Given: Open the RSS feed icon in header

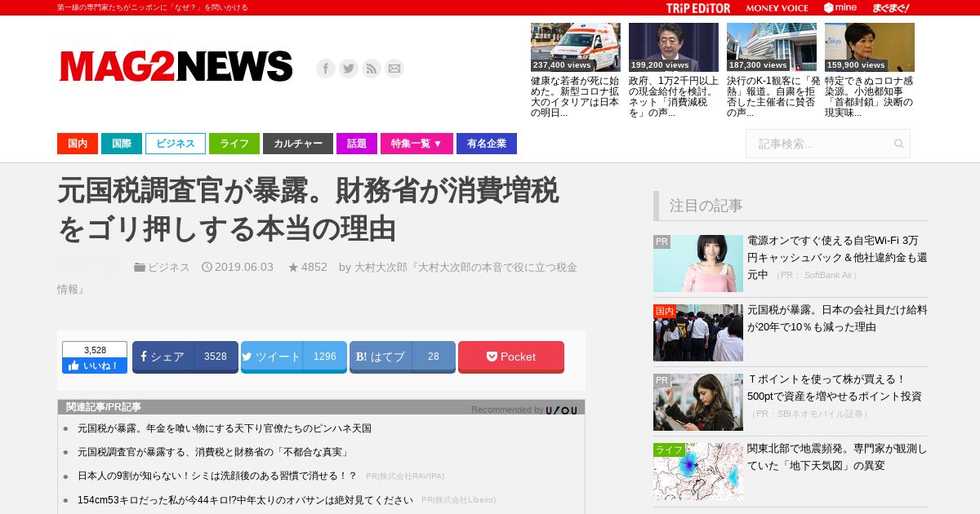Looking at the screenshot, I should (x=372, y=69).
